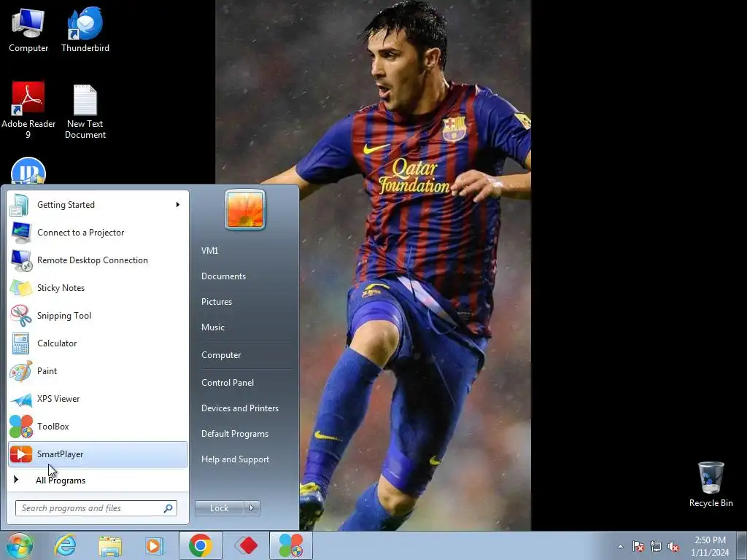This screenshot has width=747, height=560.
Task: Click the Getting Started icon in Start menu
Action: (20, 205)
